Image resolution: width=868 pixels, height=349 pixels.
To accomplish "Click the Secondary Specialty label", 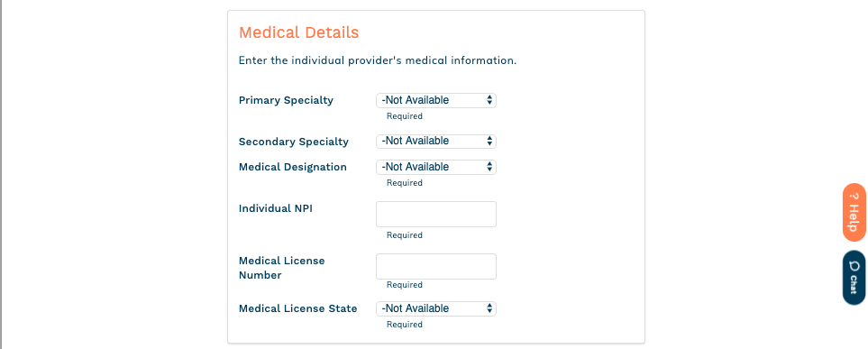I will [x=294, y=142].
